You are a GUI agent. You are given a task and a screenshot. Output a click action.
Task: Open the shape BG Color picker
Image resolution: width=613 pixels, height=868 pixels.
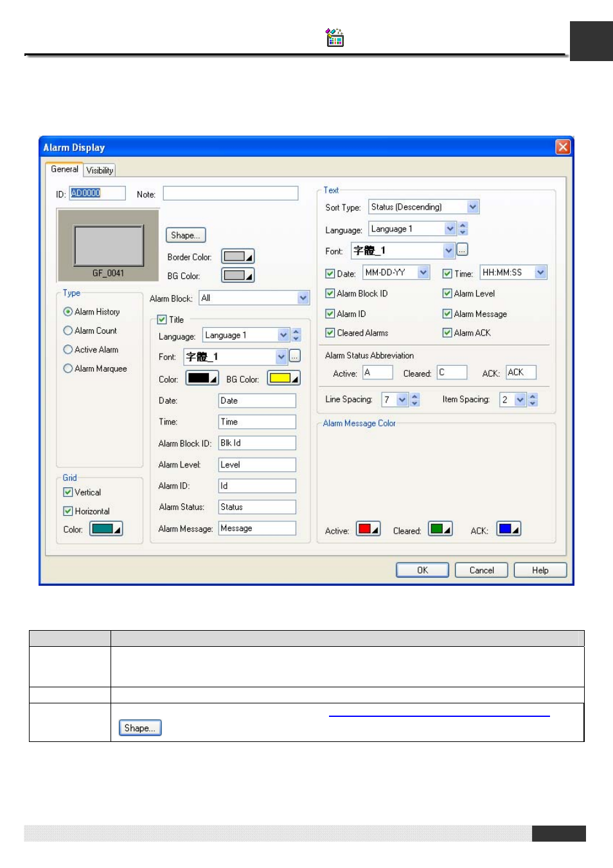click(x=238, y=275)
